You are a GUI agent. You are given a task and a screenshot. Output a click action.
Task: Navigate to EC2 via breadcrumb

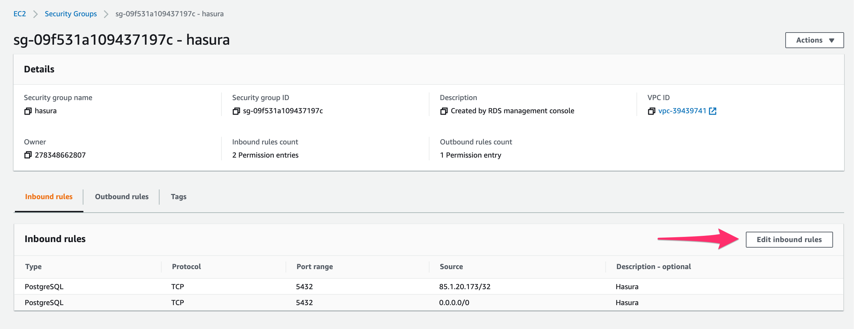[x=20, y=14]
